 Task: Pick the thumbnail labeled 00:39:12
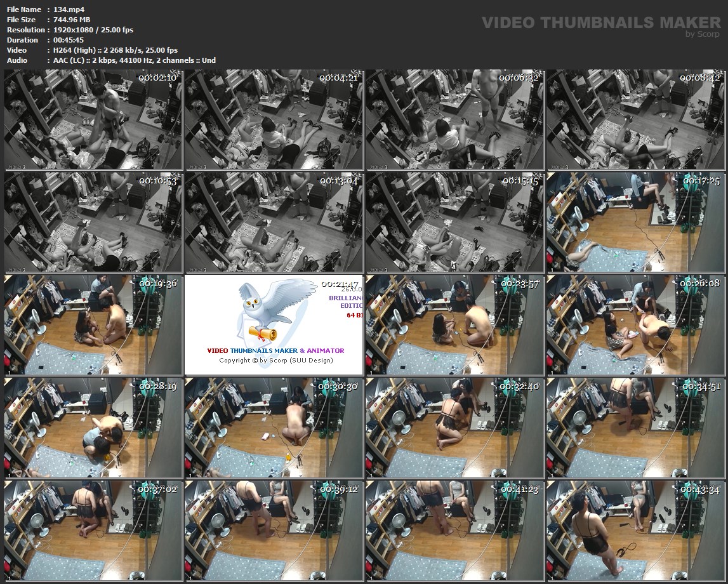click(274, 531)
